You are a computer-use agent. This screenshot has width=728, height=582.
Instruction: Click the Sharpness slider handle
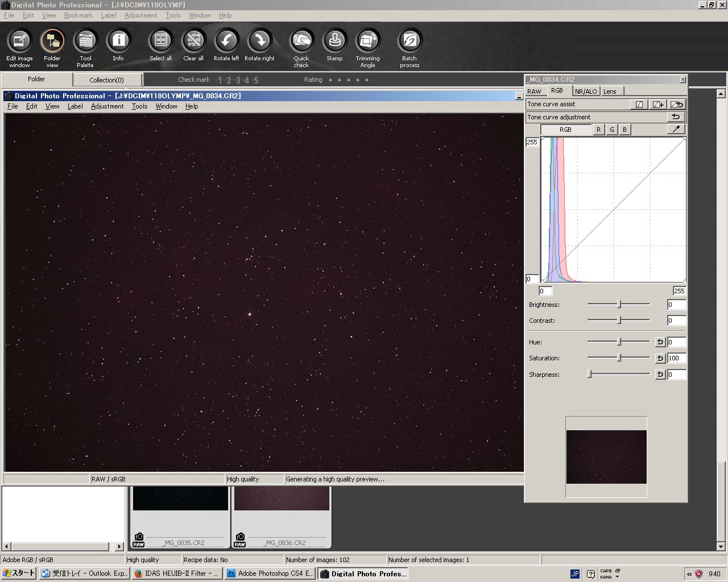(590, 375)
